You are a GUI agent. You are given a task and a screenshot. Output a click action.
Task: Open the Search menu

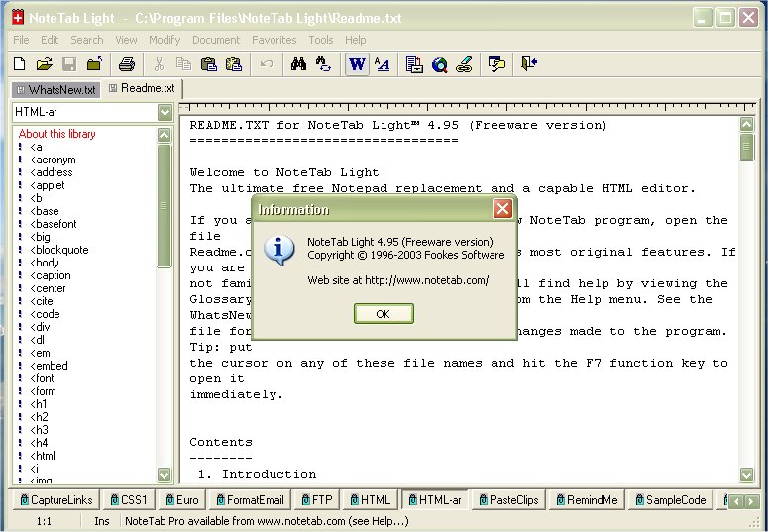(86, 40)
